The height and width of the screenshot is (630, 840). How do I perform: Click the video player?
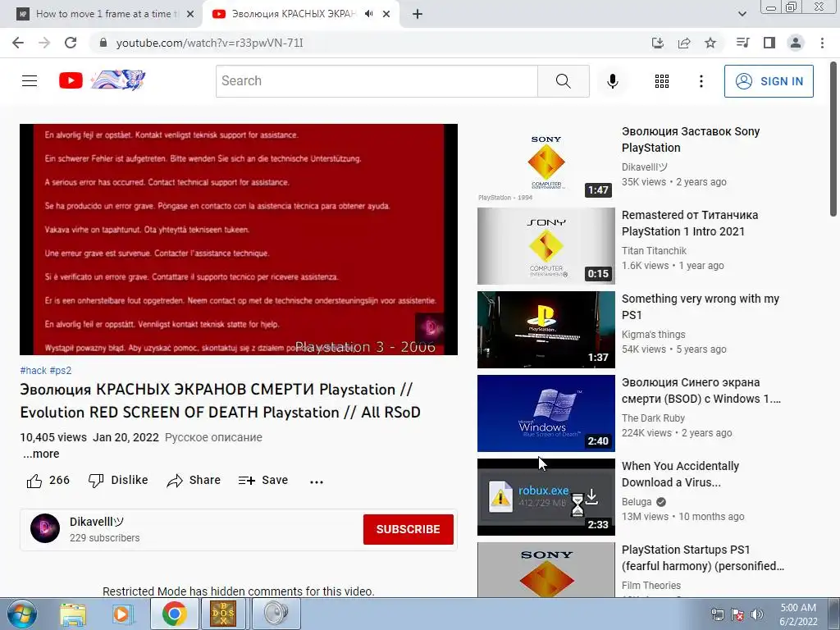tap(239, 240)
